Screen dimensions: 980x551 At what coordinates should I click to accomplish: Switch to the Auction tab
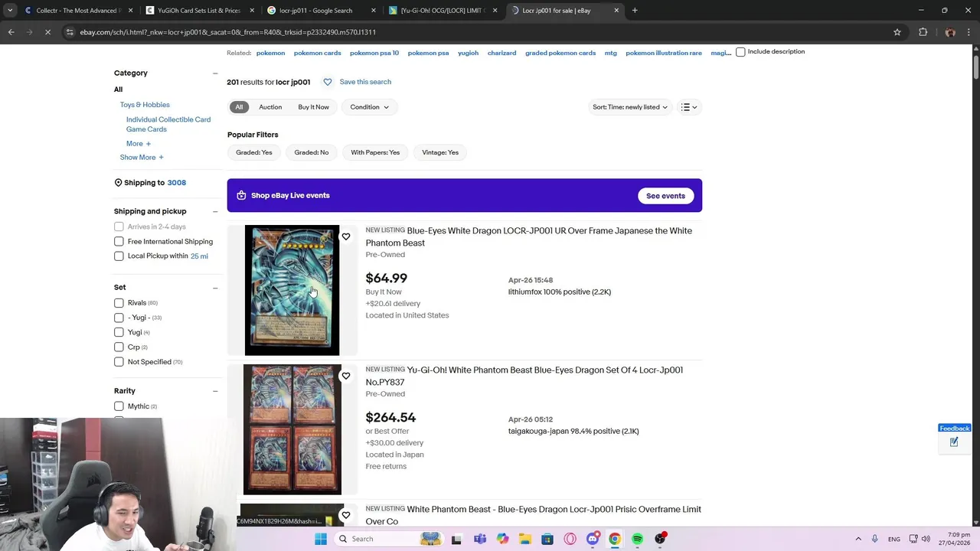[x=270, y=107]
